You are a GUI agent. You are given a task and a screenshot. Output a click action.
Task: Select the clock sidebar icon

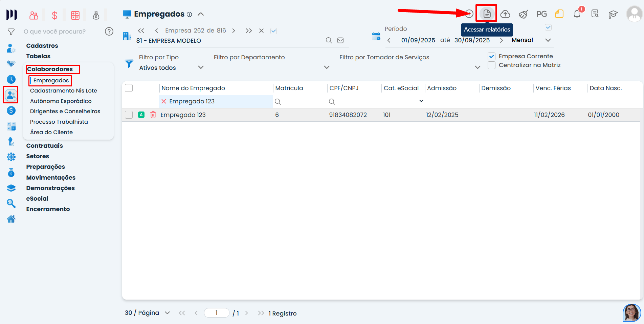pos(11,79)
